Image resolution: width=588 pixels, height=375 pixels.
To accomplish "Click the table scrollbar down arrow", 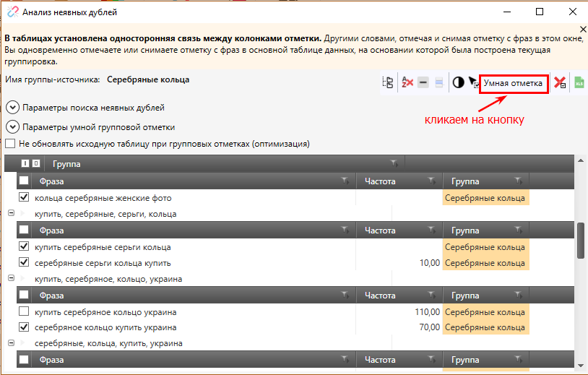I will (581, 366).
